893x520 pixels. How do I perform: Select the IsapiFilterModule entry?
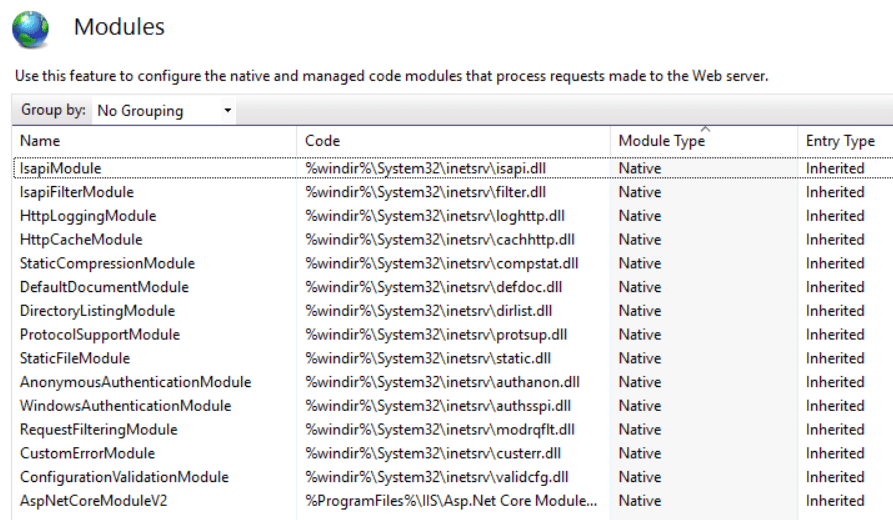(x=76, y=192)
